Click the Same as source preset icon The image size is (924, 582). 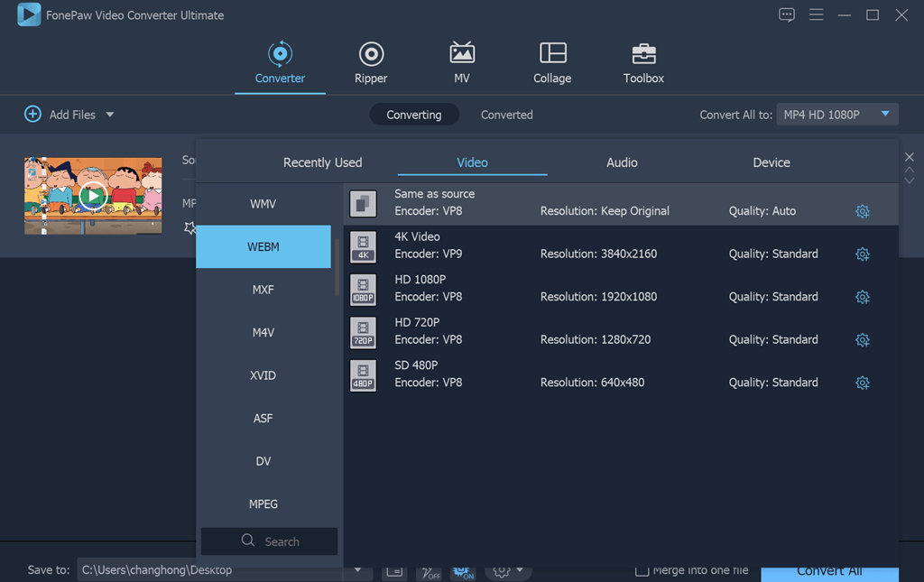363,204
